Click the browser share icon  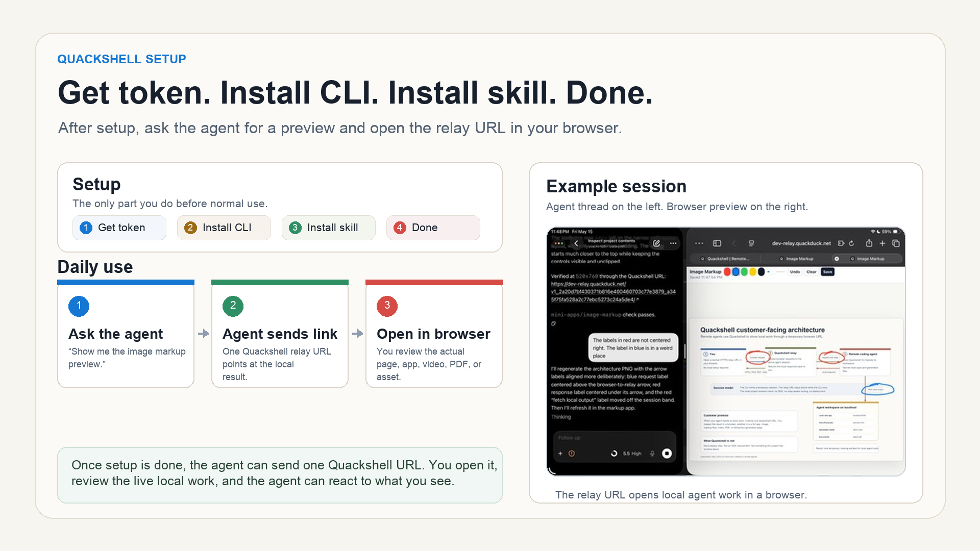(869, 243)
